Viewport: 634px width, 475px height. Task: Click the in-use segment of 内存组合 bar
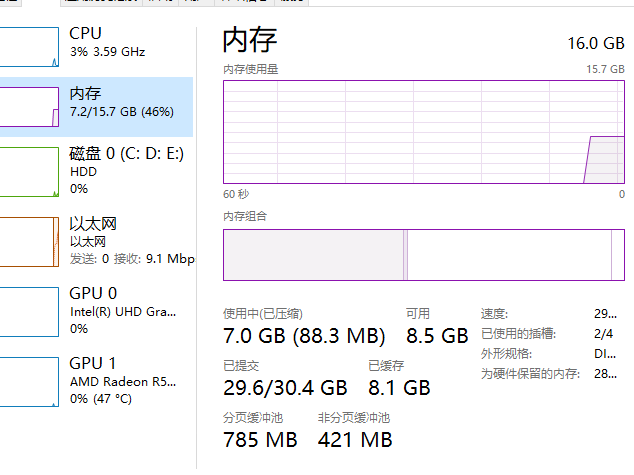313,255
